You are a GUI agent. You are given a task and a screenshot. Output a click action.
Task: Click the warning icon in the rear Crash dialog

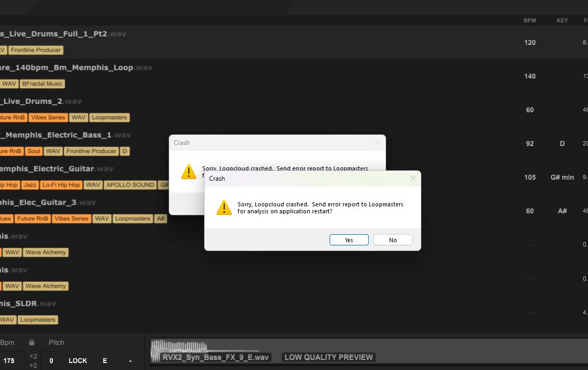click(189, 172)
